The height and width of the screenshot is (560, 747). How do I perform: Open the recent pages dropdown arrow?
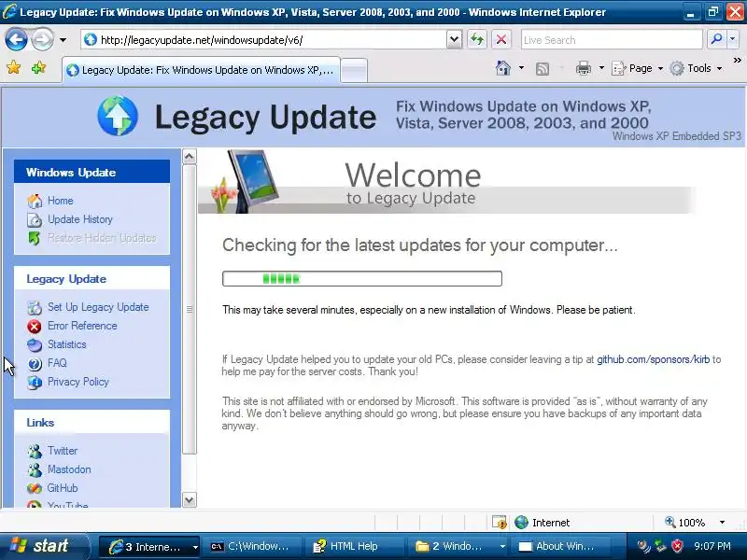tap(63, 40)
